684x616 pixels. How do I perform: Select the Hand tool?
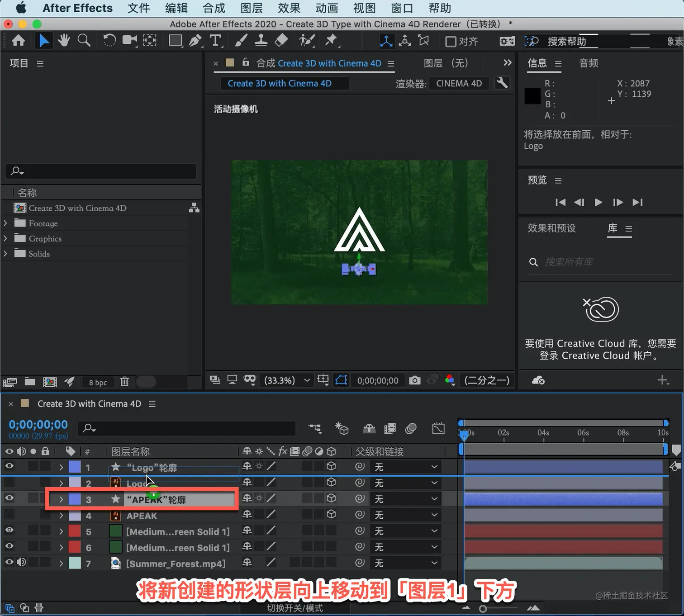(x=63, y=41)
